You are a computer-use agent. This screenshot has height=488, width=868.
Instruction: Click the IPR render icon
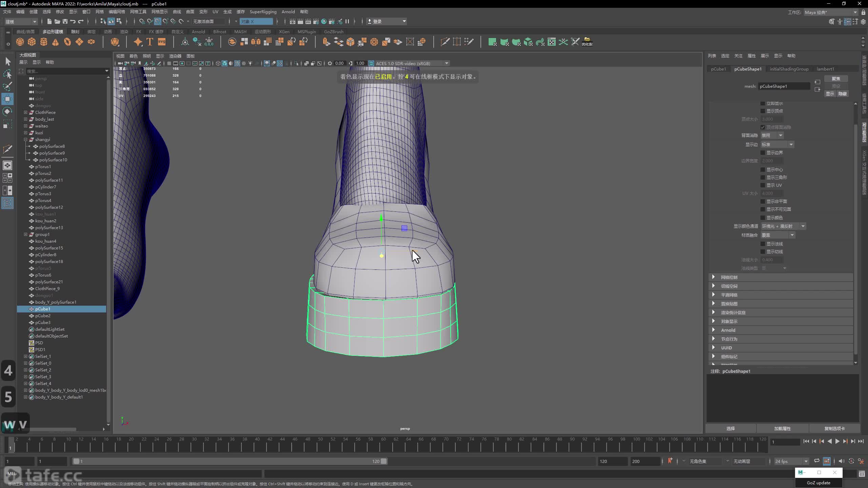pos(308,21)
